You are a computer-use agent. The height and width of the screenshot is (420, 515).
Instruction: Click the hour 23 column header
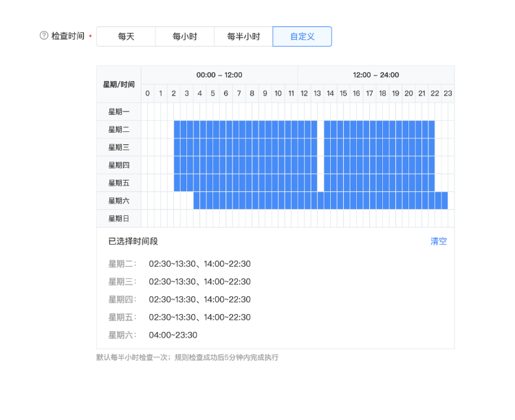[448, 93]
